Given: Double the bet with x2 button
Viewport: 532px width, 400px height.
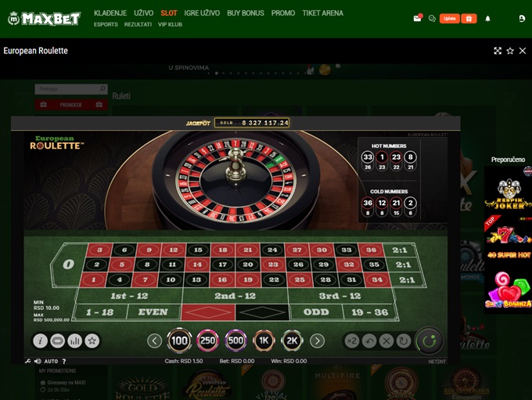Looking at the screenshot, I should pyautogui.click(x=352, y=341).
